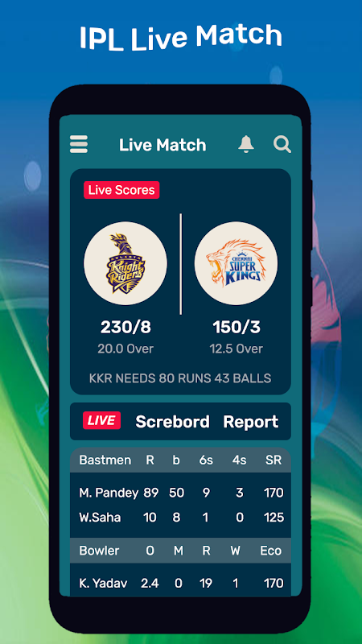
Task: Click the Bowler column header
Action: [x=99, y=551]
